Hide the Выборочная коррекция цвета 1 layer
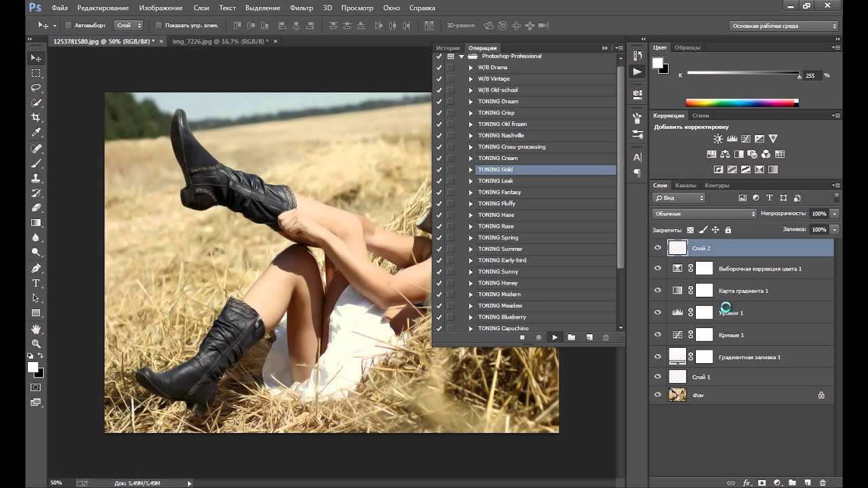The image size is (868, 488). pyautogui.click(x=657, y=268)
